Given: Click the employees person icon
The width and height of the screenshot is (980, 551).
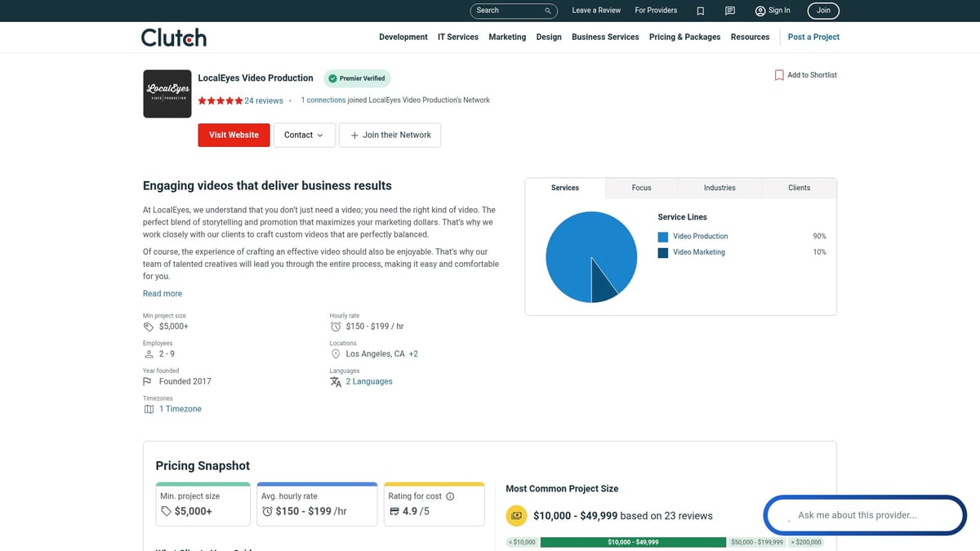Looking at the screenshot, I should pos(149,354).
